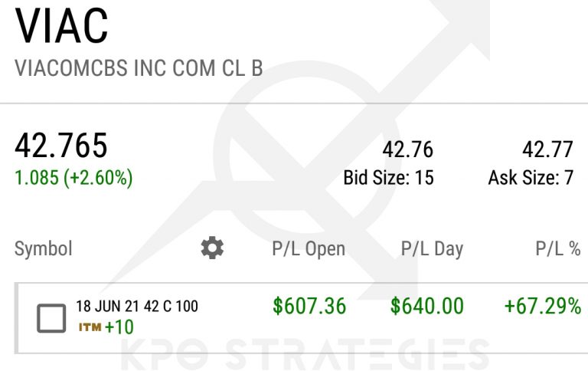588x371 pixels.
Task: Sort by the P/L Open column header
Action: pos(309,248)
